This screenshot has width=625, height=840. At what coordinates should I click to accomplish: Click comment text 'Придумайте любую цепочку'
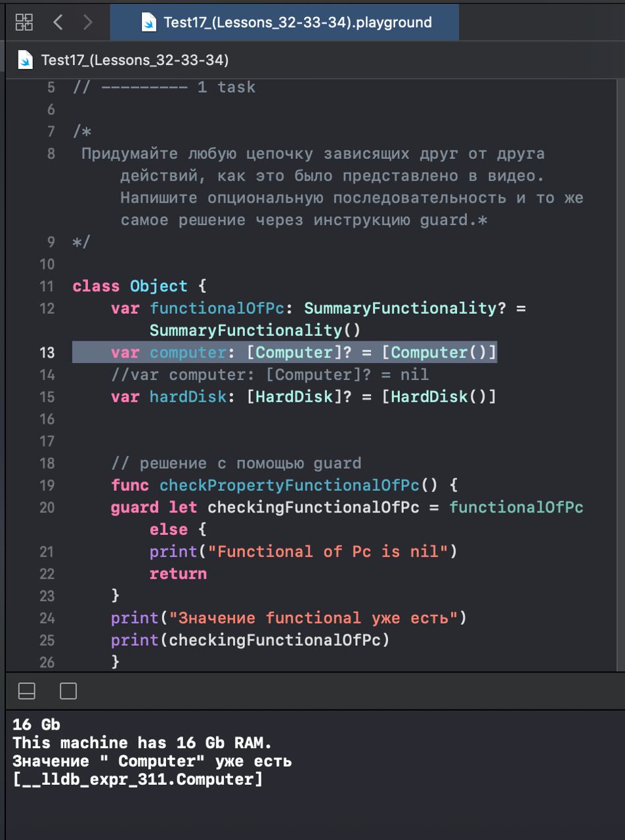tap(198, 154)
